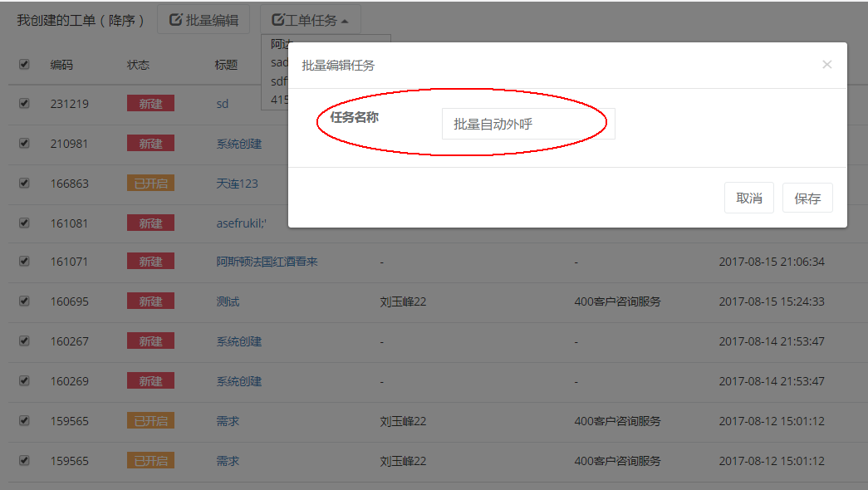Viewport: 868px width, 490px height.
Task: Uncheck the checkbox for ticket 231219
Action: coord(24,103)
